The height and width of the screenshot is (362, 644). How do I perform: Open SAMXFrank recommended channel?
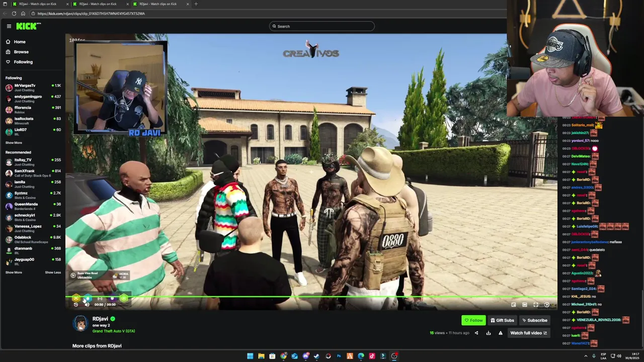coord(33,173)
